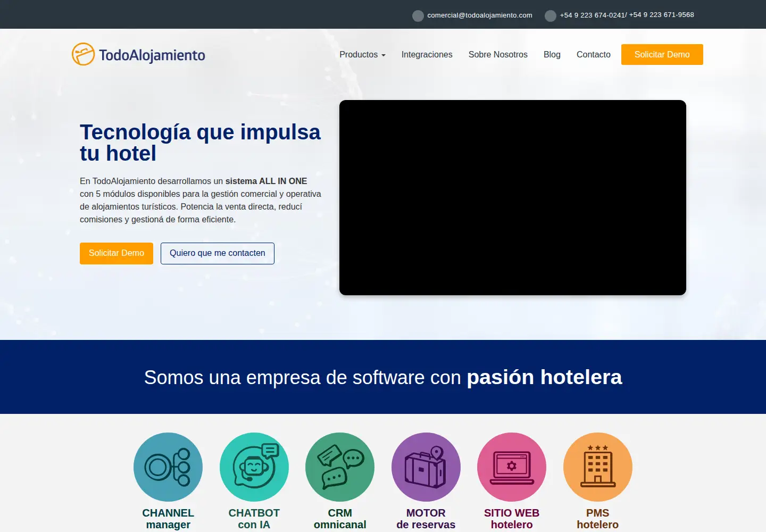Open the PMS hotelero building icon

(x=598, y=467)
